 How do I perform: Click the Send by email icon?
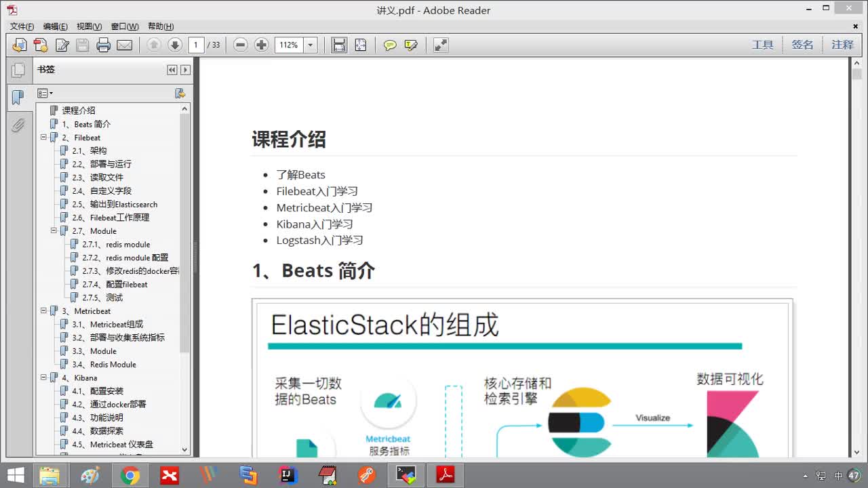(x=125, y=45)
